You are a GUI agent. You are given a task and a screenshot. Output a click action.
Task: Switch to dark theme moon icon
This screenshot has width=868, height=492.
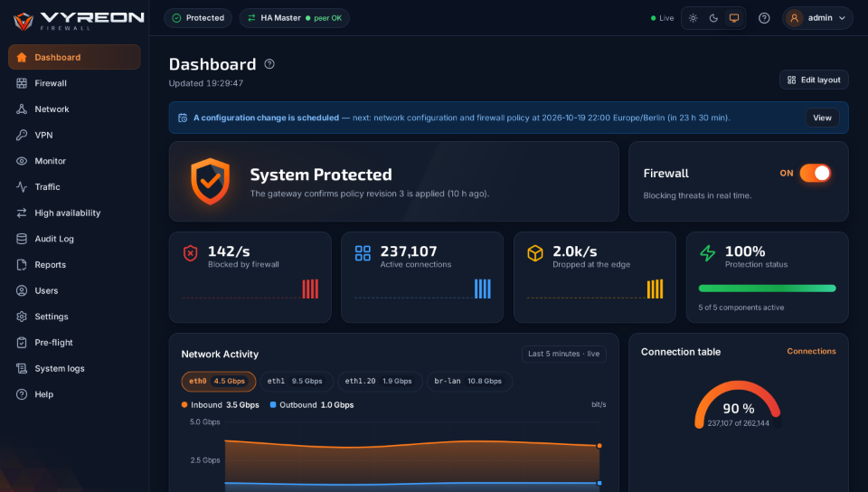tap(713, 18)
